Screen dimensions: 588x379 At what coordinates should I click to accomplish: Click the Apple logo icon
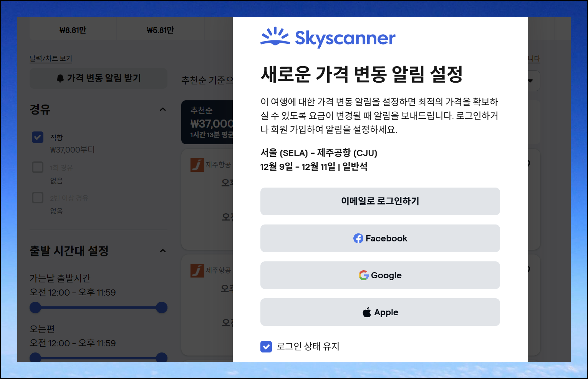pos(367,312)
